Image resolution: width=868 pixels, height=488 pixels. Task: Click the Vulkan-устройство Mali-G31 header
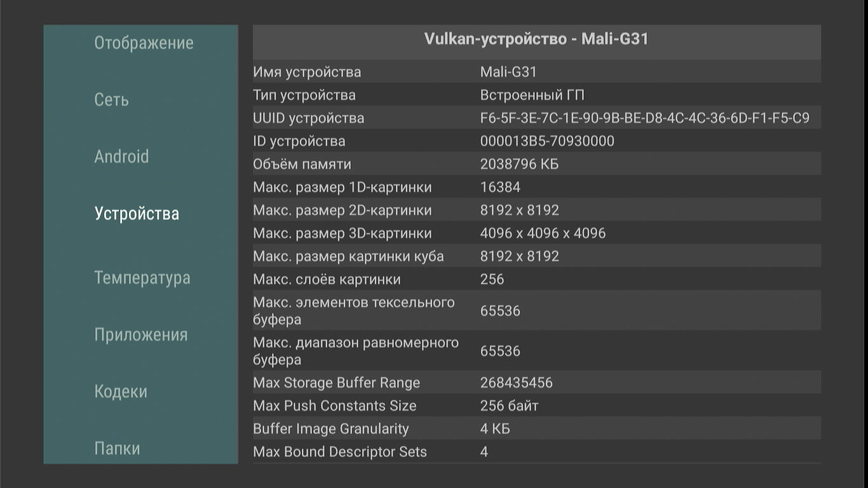click(x=536, y=39)
